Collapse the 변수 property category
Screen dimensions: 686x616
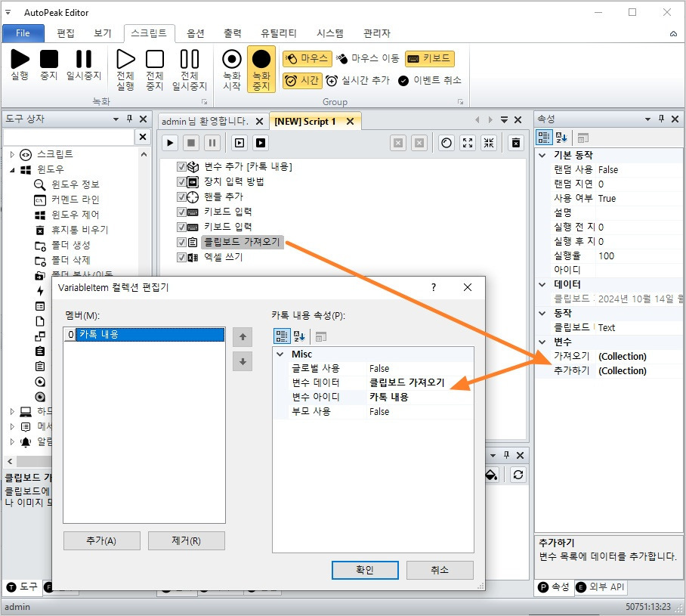542,342
